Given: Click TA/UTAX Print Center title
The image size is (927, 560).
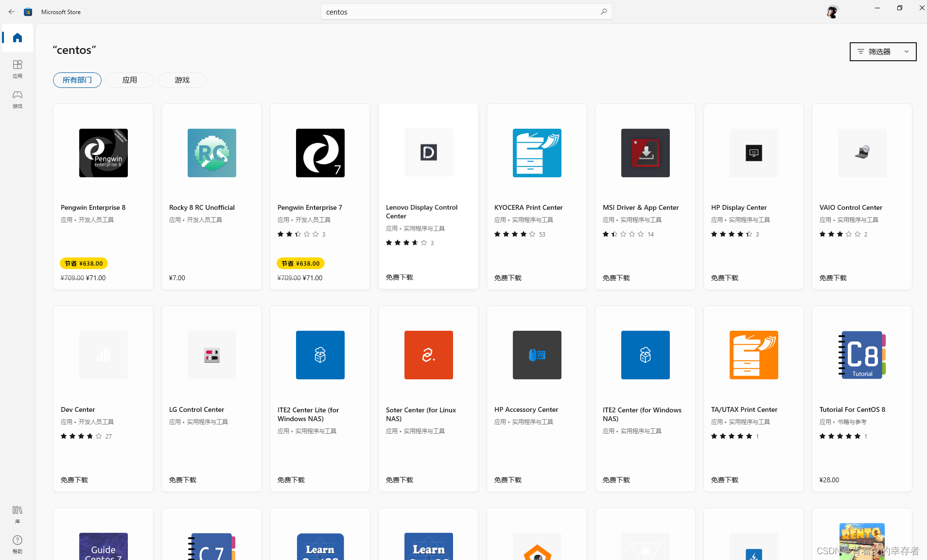Looking at the screenshot, I should 744,409.
